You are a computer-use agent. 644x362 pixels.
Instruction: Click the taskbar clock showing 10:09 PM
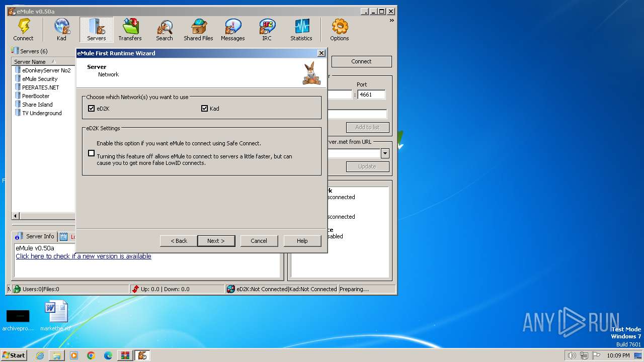coord(618,355)
